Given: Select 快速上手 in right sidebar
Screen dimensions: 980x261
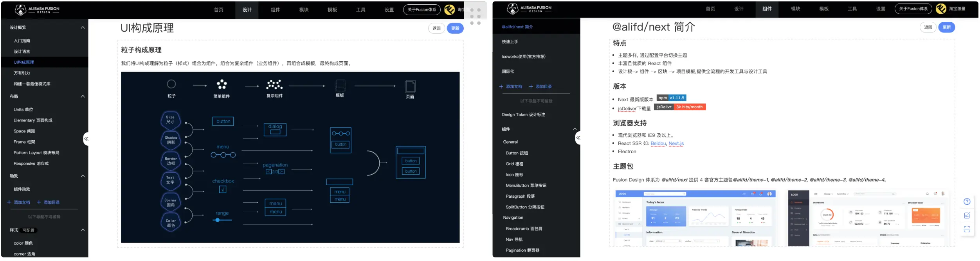Looking at the screenshot, I should [510, 42].
